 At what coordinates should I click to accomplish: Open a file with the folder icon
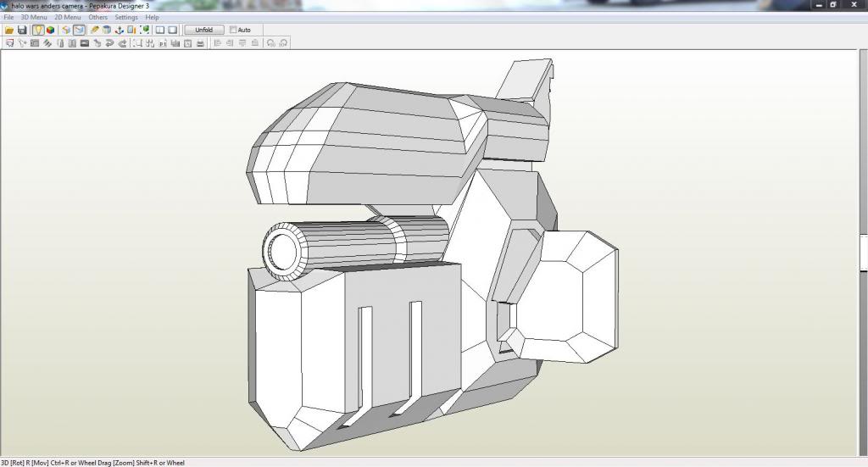tap(9, 30)
